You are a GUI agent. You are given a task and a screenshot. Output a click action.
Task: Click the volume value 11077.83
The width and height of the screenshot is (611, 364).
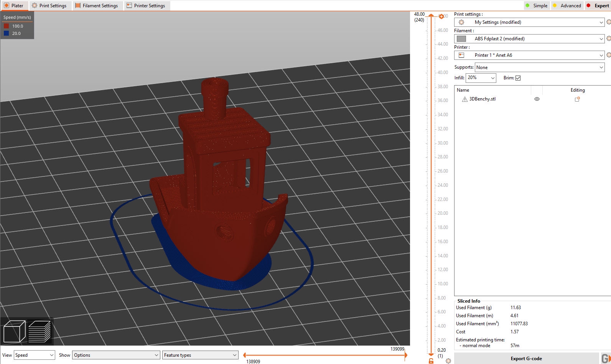[519, 324]
